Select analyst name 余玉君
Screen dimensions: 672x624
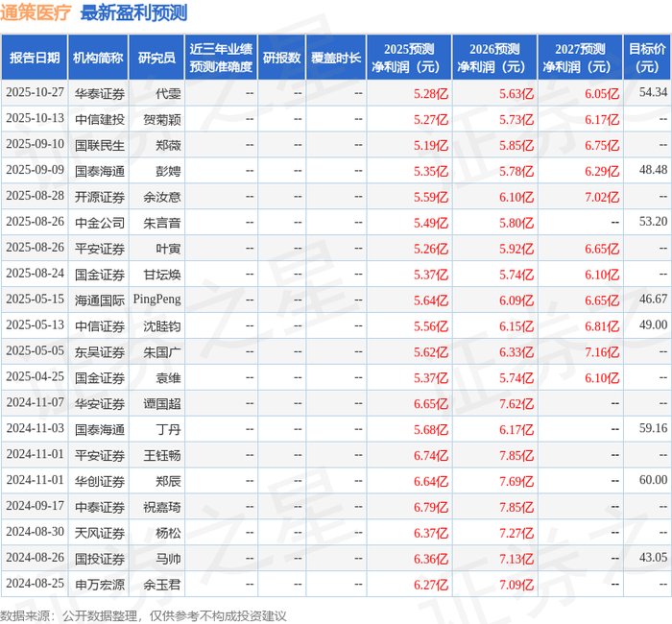[x=162, y=585]
